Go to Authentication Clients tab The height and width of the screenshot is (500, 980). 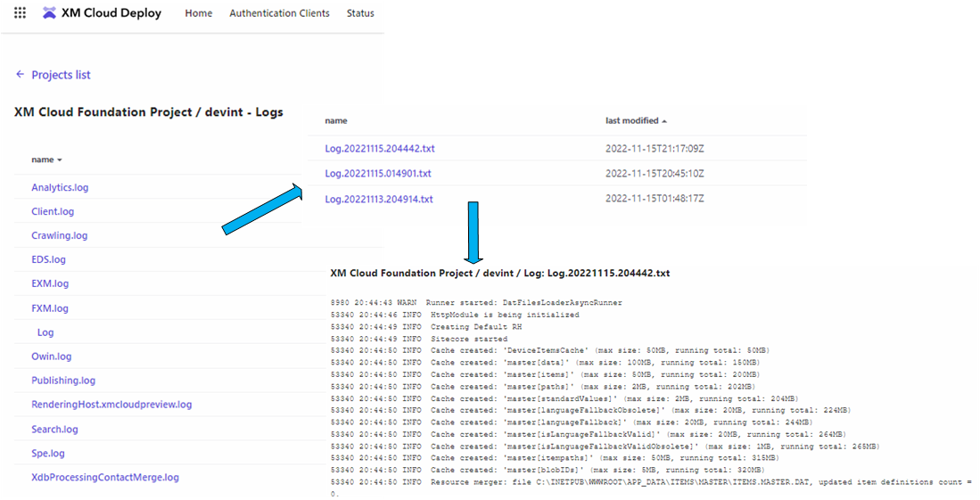pos(279,13)
